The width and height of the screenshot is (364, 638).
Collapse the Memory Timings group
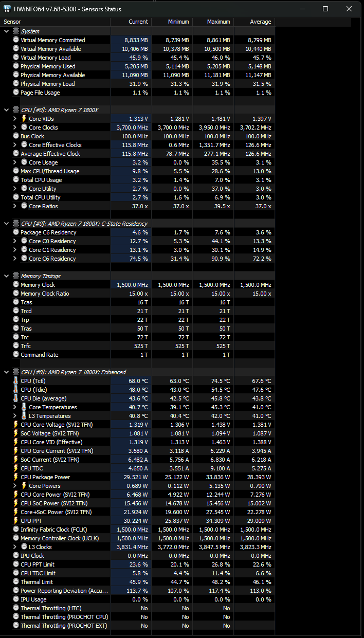tap(6, 276)
